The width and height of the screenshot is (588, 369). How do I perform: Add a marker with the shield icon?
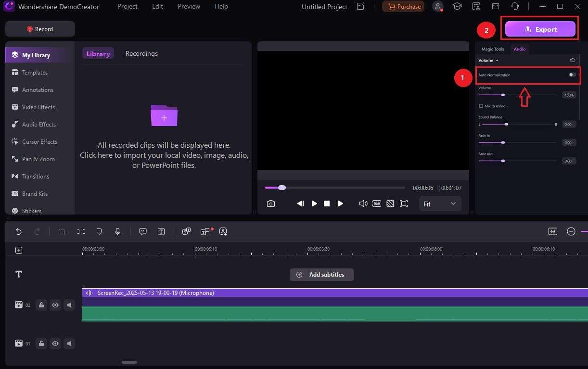pos(99,231)
